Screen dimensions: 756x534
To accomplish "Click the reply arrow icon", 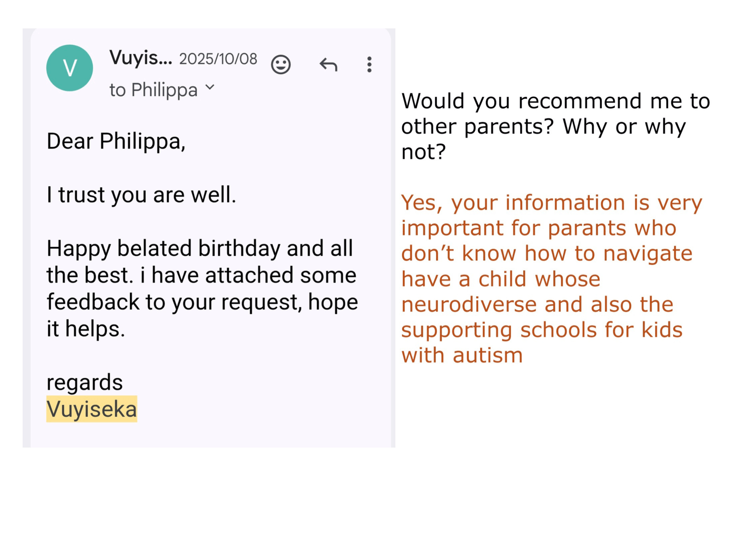I will click(328, 65).
